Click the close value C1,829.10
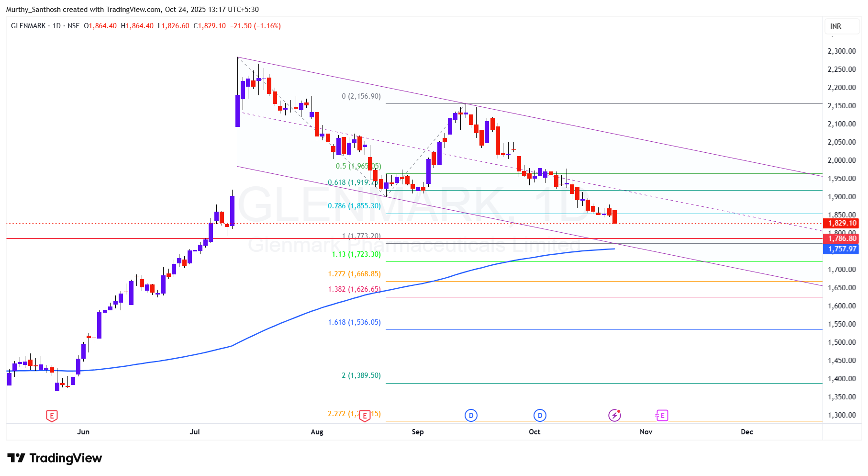 click(x=210, y=26)
